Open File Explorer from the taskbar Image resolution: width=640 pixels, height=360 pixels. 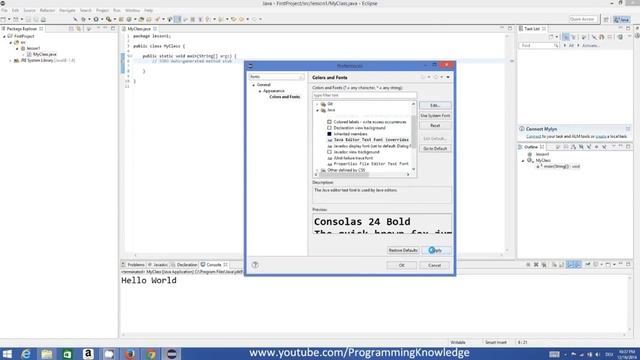pos(47,353)
